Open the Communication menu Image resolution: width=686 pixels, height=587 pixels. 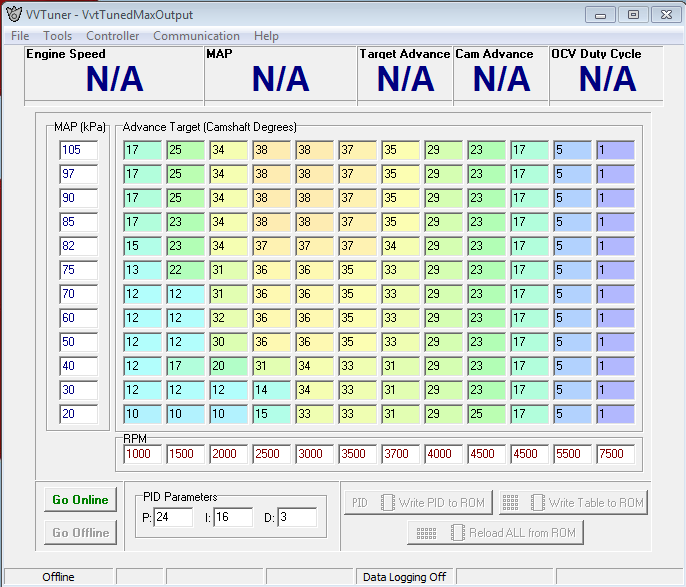click(196, 36)
